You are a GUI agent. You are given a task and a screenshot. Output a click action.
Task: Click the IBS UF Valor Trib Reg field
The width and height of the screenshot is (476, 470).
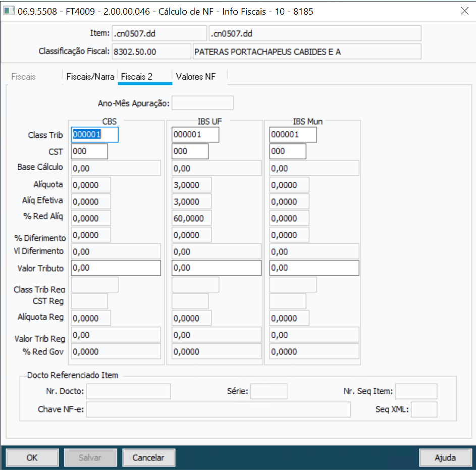(217, 335)
